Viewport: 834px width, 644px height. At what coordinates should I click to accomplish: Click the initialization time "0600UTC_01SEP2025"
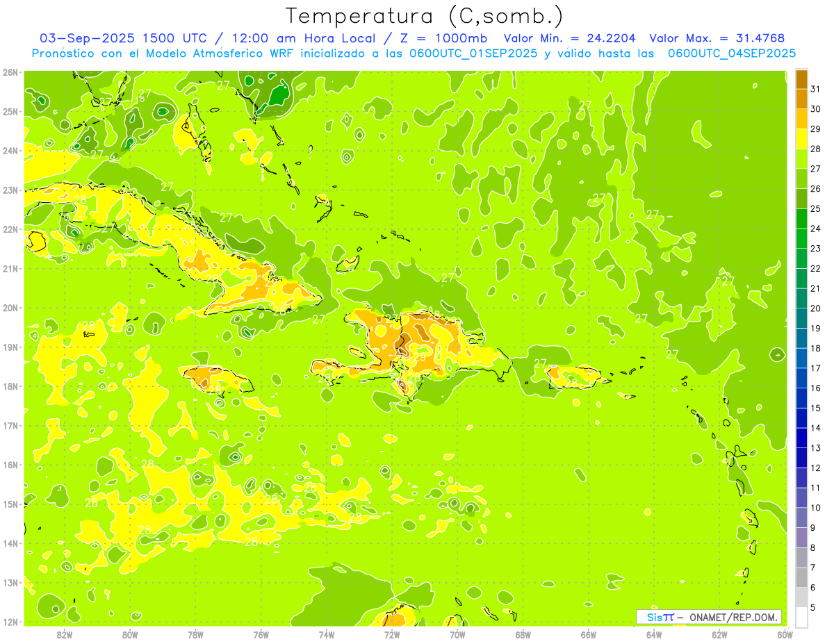[x=474, y=53]
